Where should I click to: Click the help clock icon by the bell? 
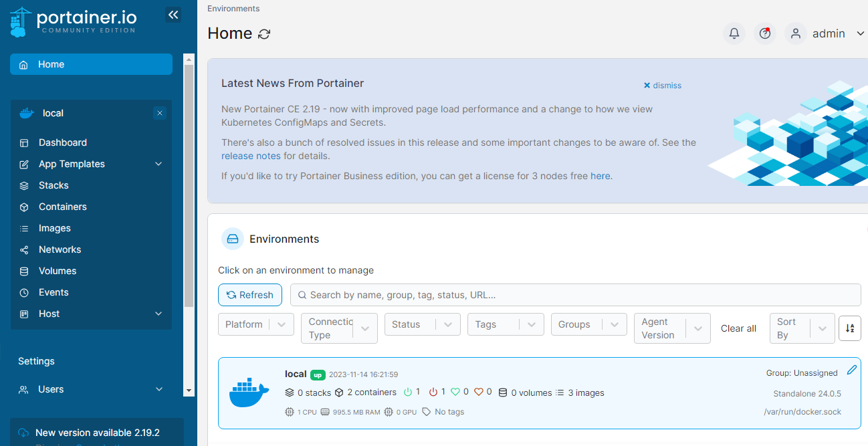click(x=765, y=33)
